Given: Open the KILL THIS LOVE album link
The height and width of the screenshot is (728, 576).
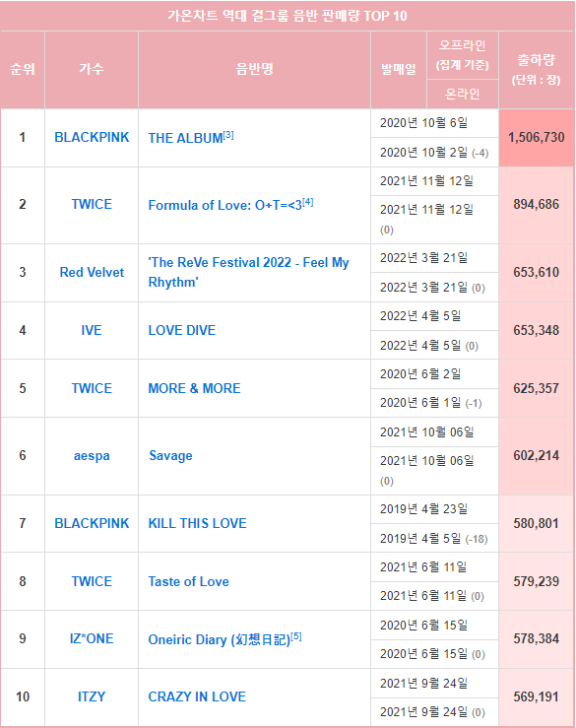Looking at the screenshot, I should coord(197,523).
